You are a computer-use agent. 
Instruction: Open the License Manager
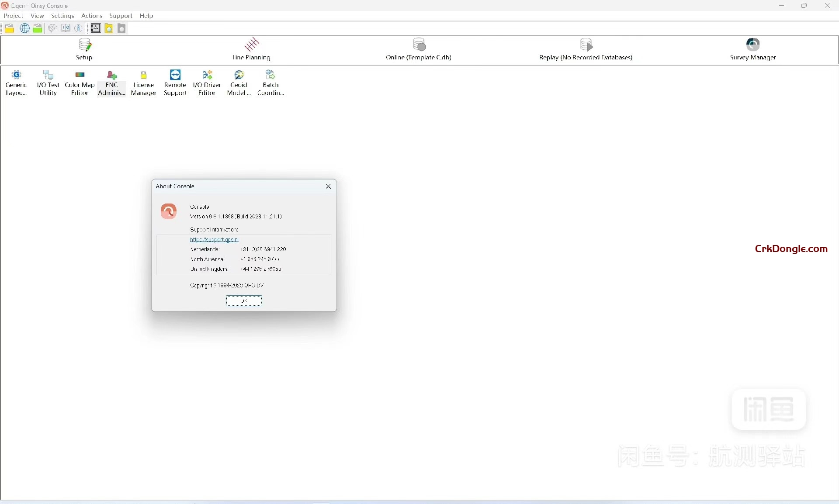[x=143, y=83]
